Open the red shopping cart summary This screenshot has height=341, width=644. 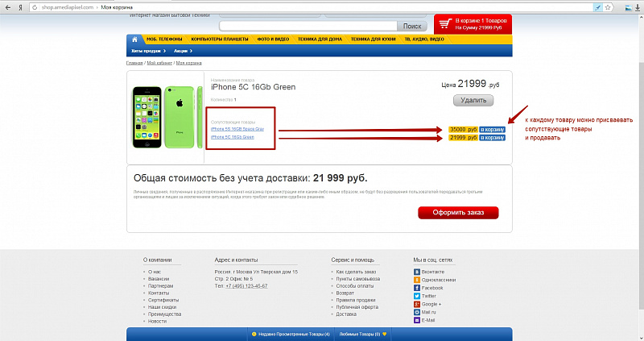(473, 24)
